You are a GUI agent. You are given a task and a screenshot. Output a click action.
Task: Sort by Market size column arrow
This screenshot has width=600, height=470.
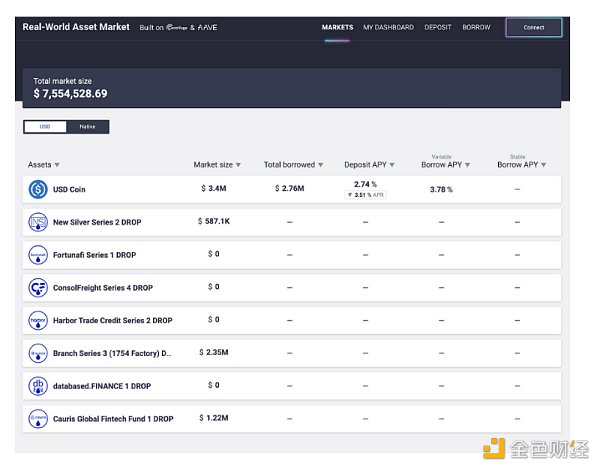[238, 165]
